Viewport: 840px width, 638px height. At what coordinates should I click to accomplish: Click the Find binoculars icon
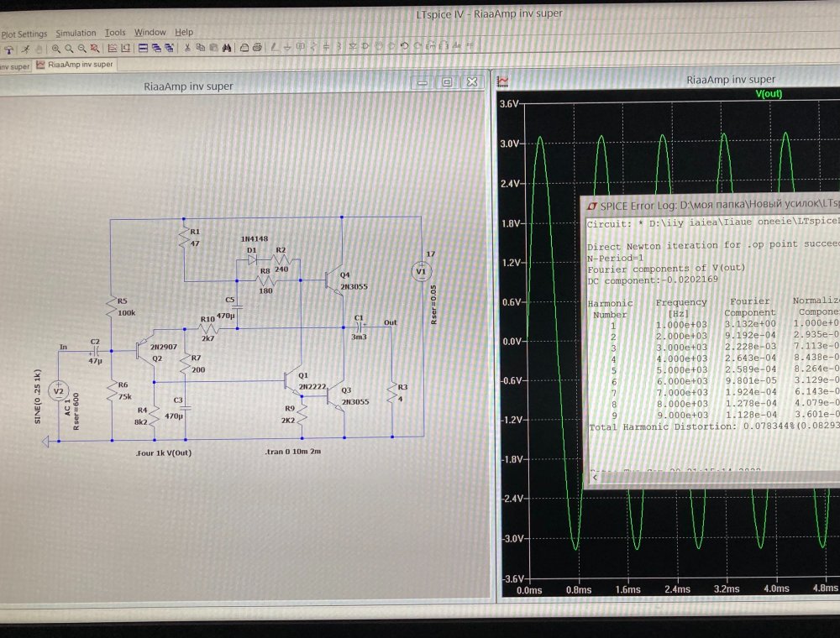[226, 49]
